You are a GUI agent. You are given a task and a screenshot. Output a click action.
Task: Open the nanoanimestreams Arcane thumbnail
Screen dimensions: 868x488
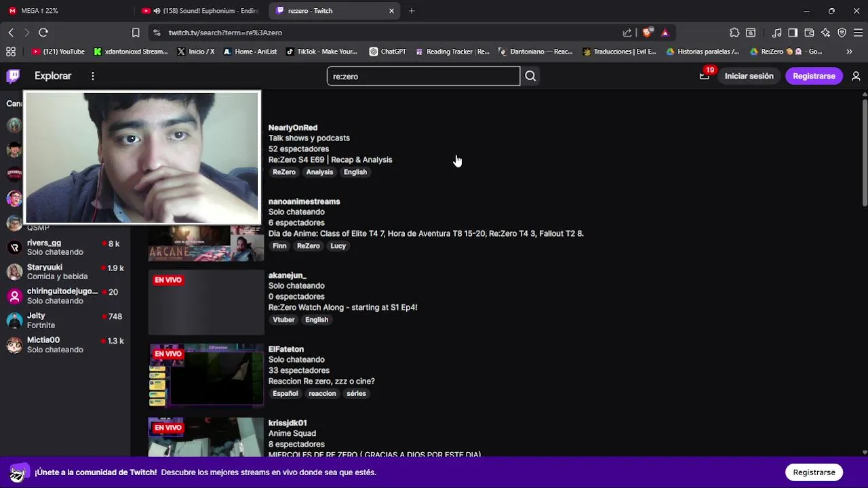(x=206, y=243)
